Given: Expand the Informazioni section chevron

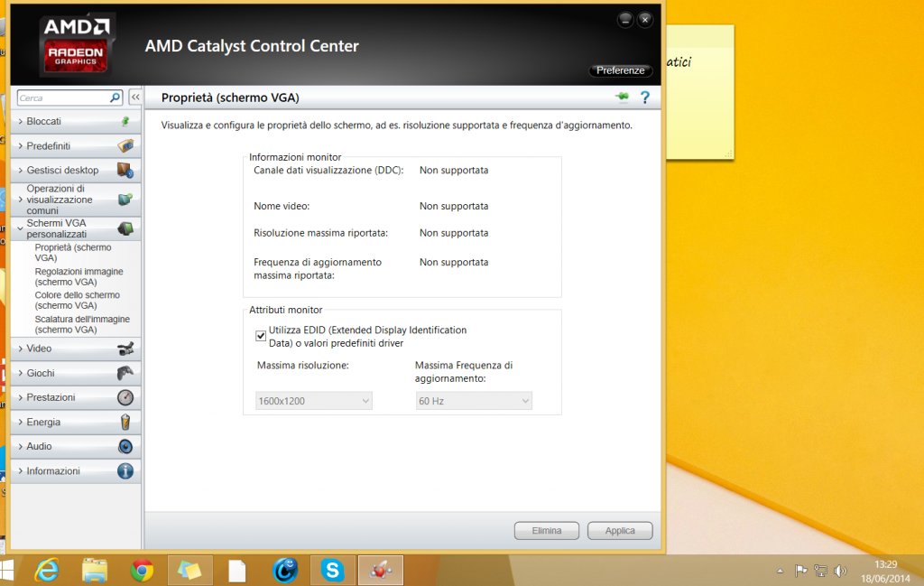Looking at the screenshot, I should pyautogui.click(x=21, y=471).
